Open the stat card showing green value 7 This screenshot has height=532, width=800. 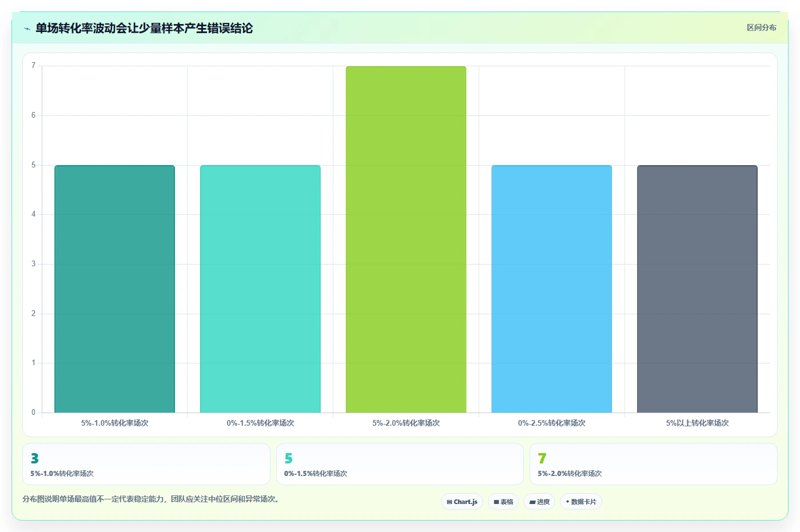click(x=653, y=464)
